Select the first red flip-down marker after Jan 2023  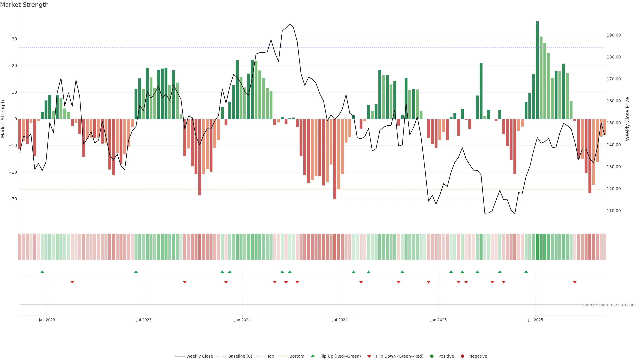72,282
